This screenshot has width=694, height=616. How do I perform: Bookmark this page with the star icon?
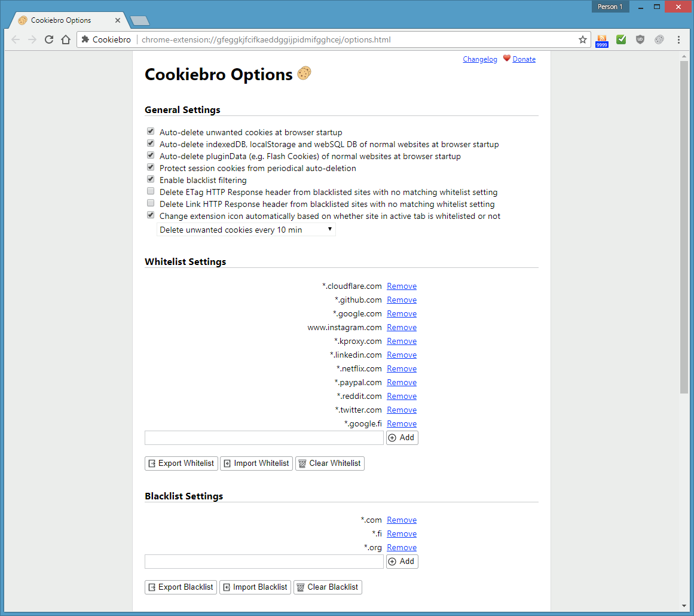pyautogui.click(x=582, y=39)
